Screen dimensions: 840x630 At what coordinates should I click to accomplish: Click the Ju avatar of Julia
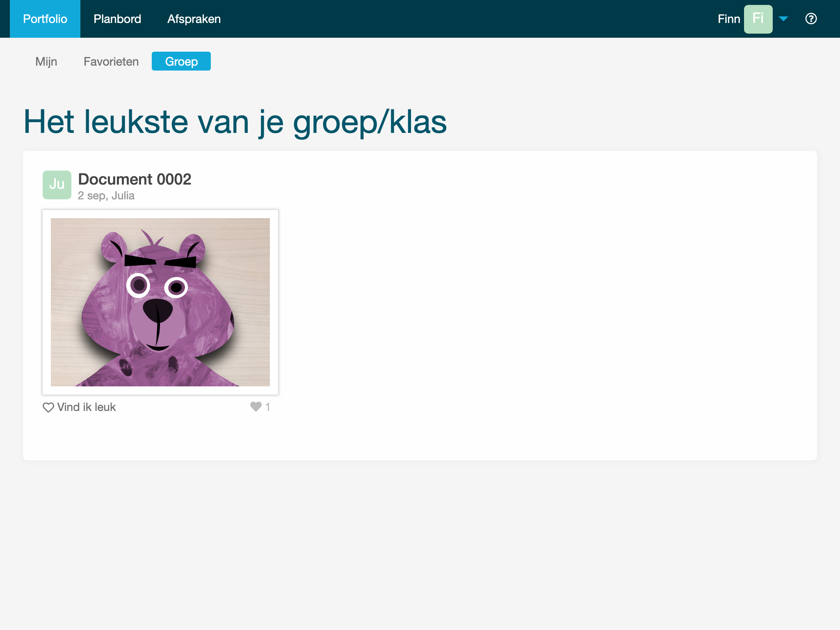pyautogui.click(x=57, y=185)
